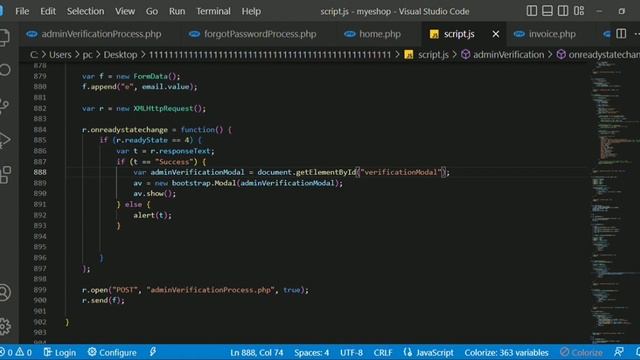Restore the VS Code window size
Screen dimensions: 640x360
621,11
